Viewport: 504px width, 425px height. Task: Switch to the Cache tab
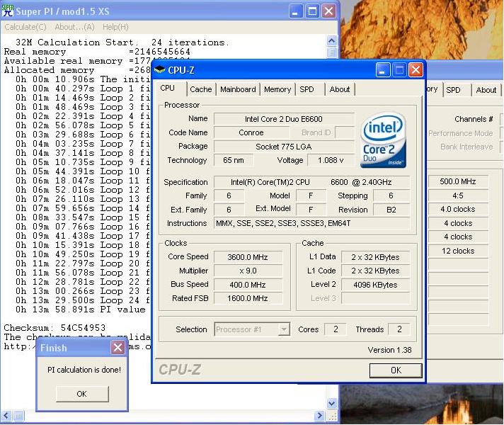pyautogui.click(x=201, y=89)
